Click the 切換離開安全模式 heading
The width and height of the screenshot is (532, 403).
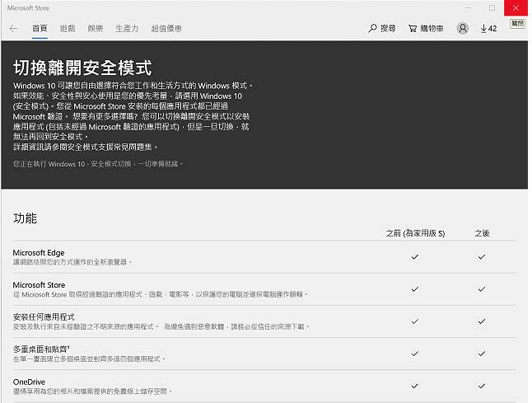(x=82, y=68)
